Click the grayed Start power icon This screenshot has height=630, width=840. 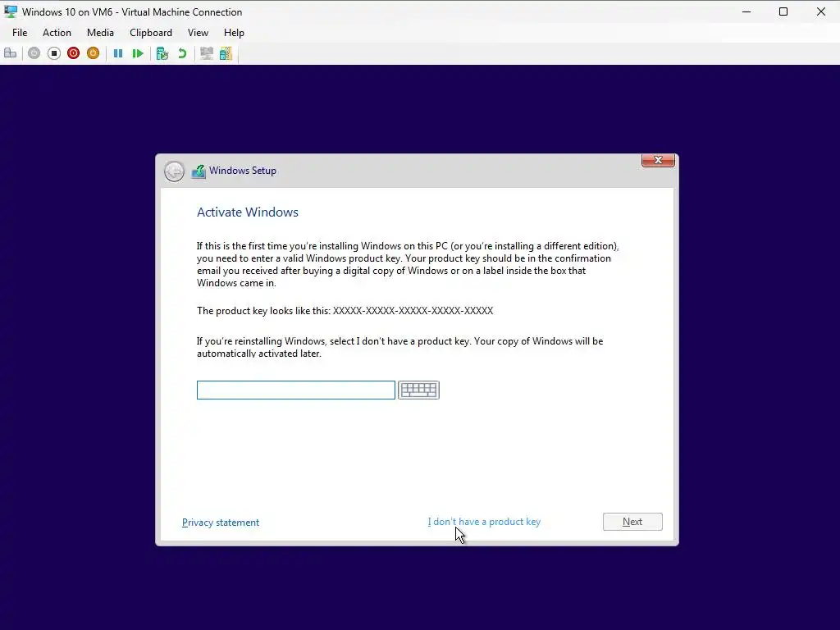34,53
